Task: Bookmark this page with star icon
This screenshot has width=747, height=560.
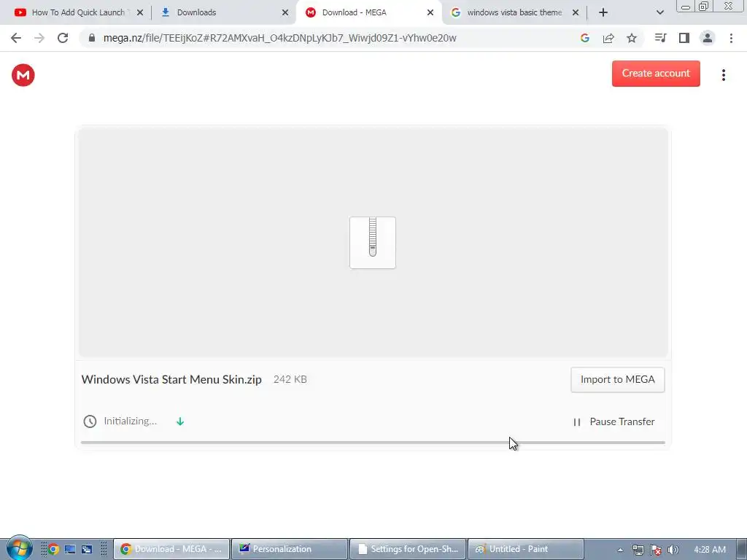Action: tap(632, 38)
